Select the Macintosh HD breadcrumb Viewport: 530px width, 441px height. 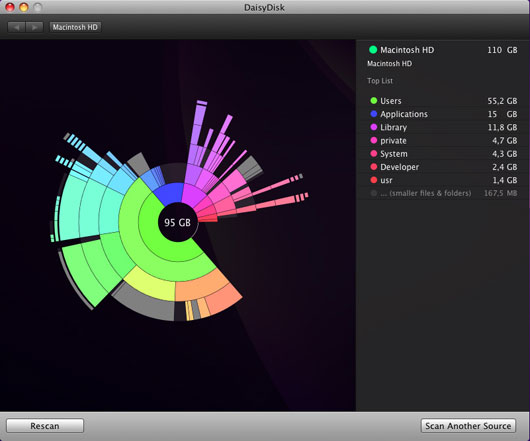[75, 27]
